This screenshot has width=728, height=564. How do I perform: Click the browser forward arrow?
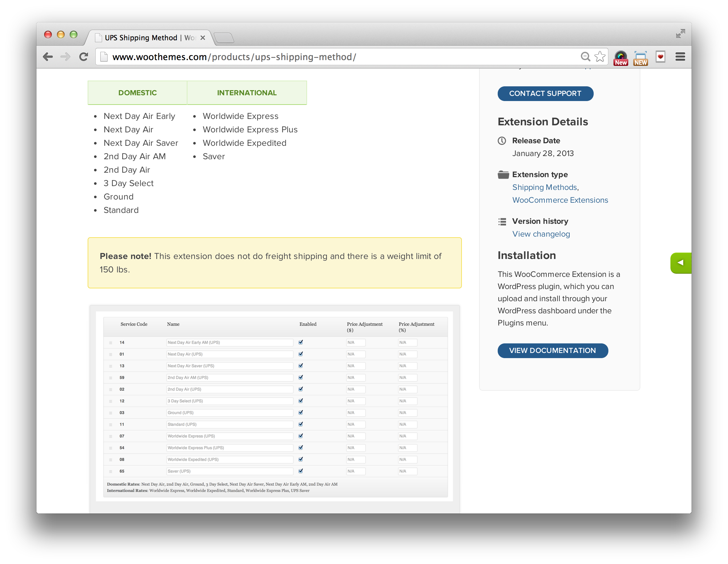[x=65, y=57]
